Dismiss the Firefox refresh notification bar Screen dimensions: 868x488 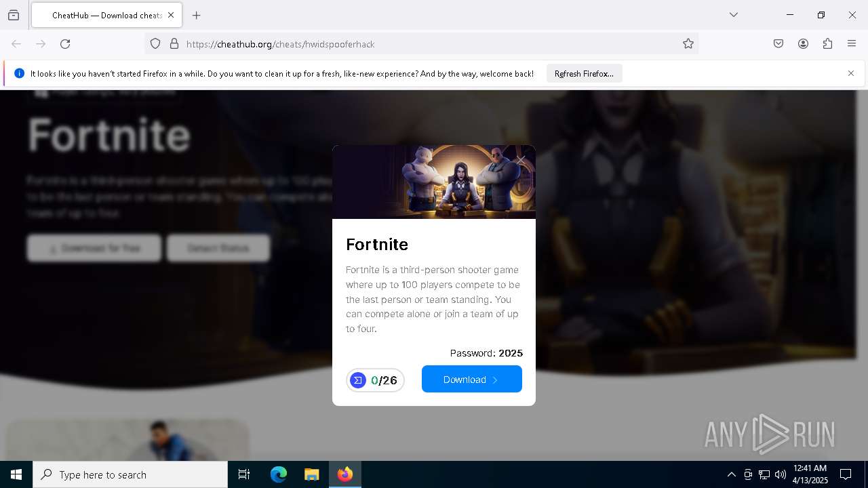tap(850, 73)
